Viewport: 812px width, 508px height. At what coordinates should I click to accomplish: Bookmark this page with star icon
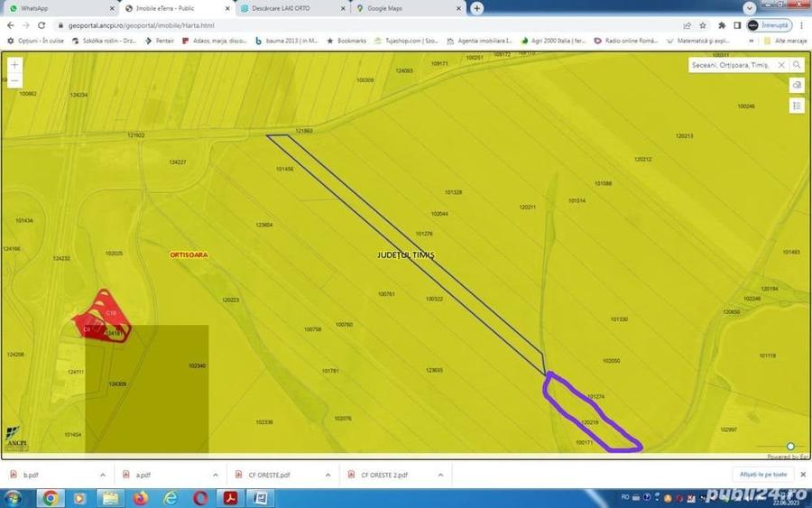703,25
